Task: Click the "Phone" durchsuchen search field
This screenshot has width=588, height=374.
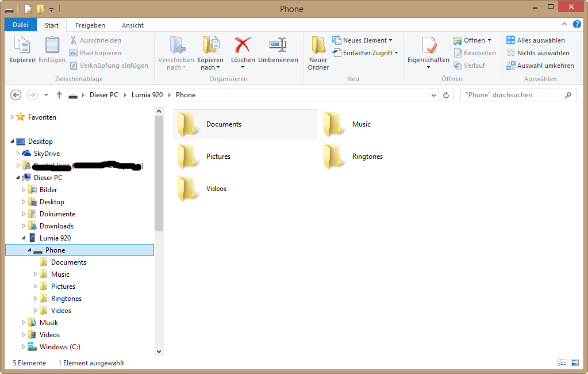Action: pyautogui.click(x=518, y=95)
